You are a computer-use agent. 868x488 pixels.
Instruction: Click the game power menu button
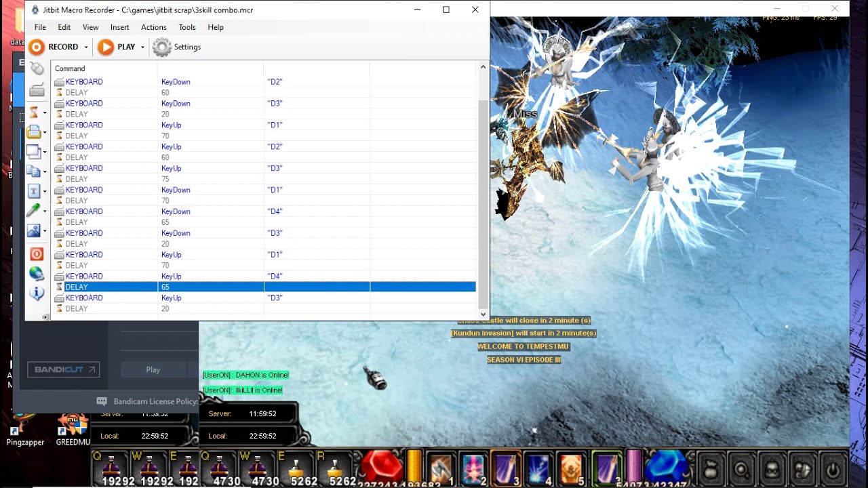click(x=833, y=470)
